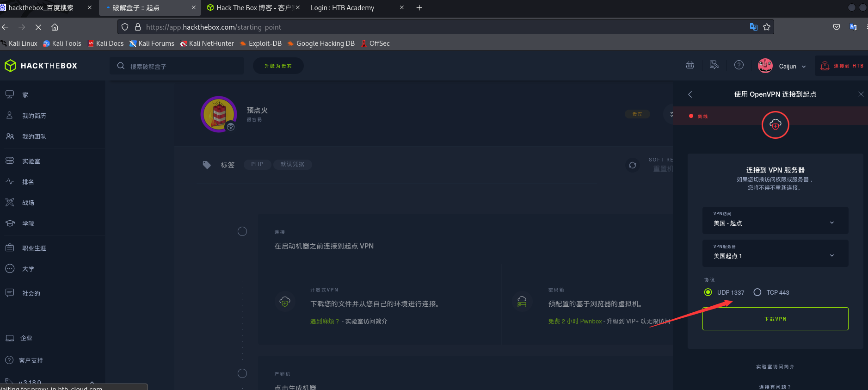868x390 pixels.
Task: Expand the machine header chevron
Action: pos(671,114)
